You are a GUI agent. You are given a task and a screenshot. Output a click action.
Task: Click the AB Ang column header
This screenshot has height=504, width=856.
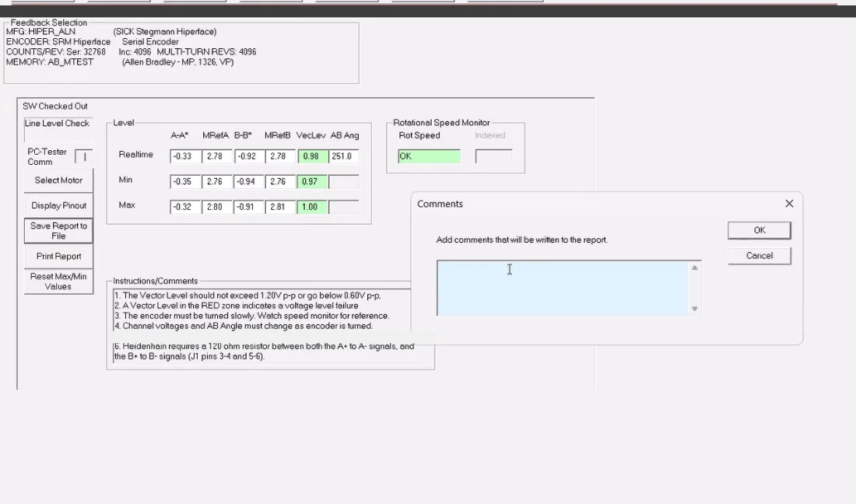(345, 135)
